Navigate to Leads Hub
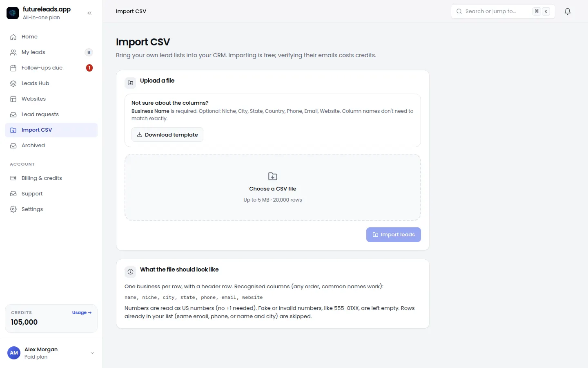The height and width of the screenshot is (368, 588). click(x=51, y=83)
